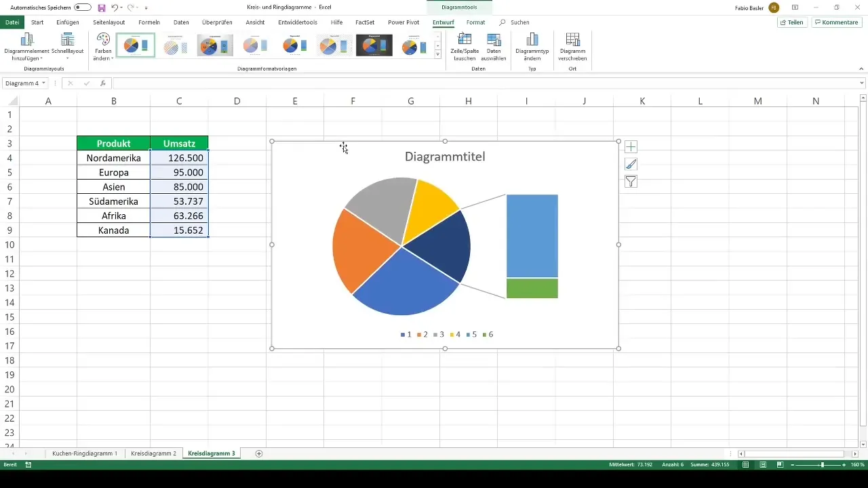The width and height of the screenshot is (868, 488).
Task: Open the user account avatar
Action: tap(774, 7)
